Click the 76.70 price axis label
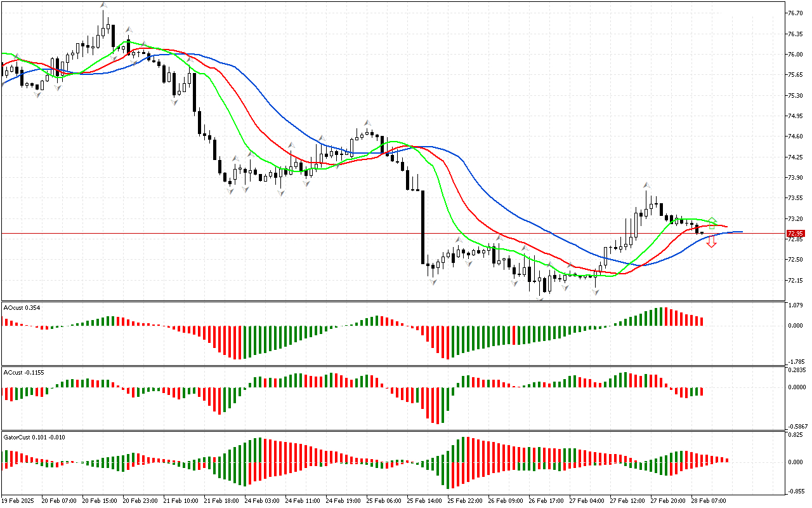 (795, 13)
